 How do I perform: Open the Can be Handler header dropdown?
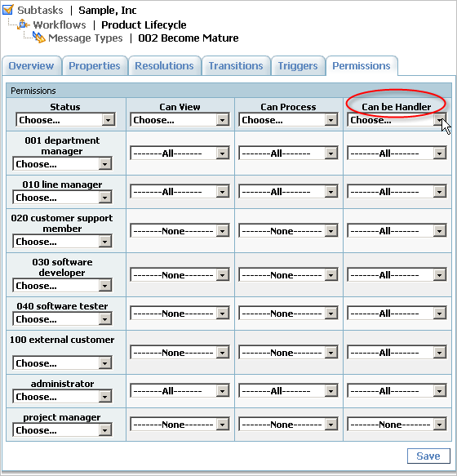[x=397, y=120]
